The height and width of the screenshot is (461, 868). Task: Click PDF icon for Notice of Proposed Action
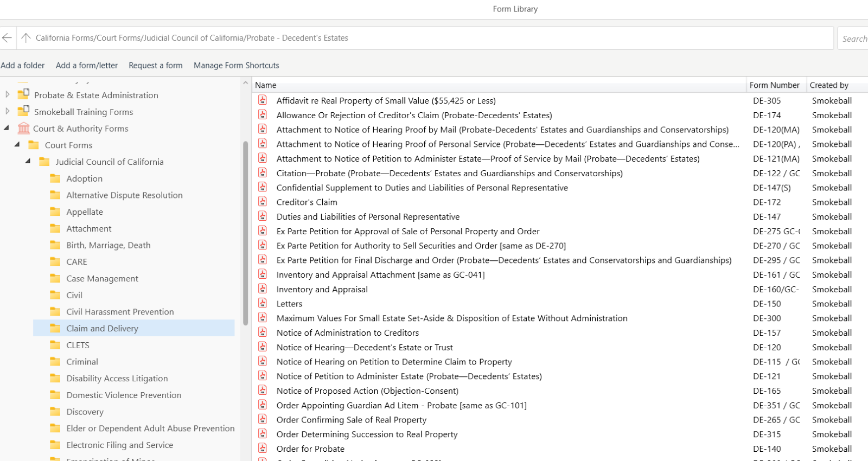click(263, 390)
